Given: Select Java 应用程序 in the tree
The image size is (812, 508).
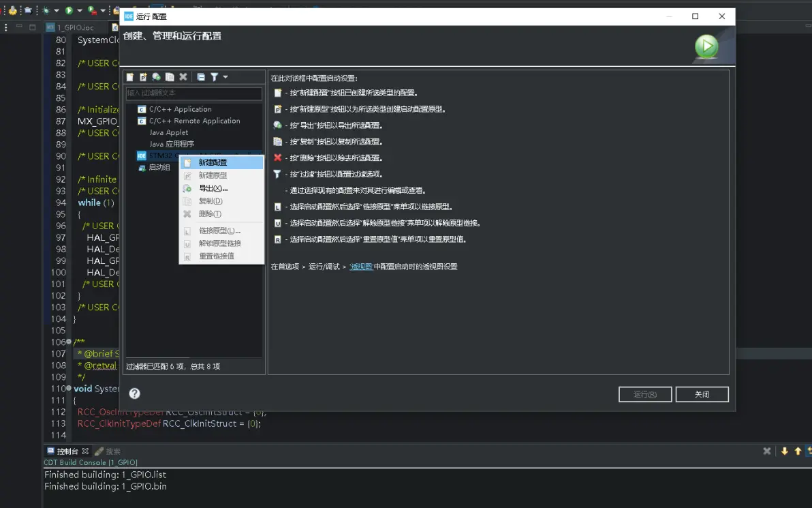Looking at the screenshot, I should [172, 144].
